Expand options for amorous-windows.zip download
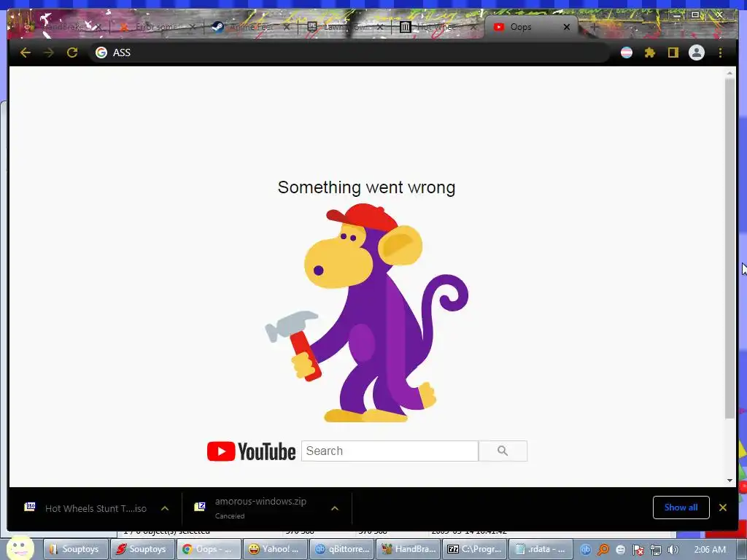Viewport: 747px width, 560px height. pos(335,508)
